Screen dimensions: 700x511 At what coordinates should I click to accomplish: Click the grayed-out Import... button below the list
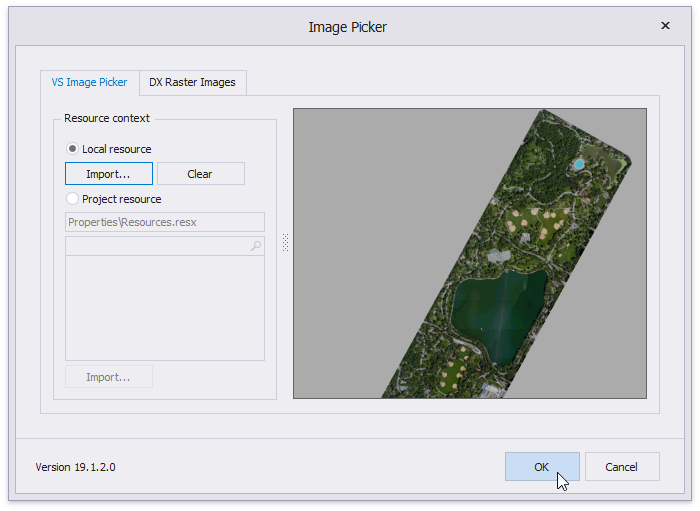(x=108, y=377)
